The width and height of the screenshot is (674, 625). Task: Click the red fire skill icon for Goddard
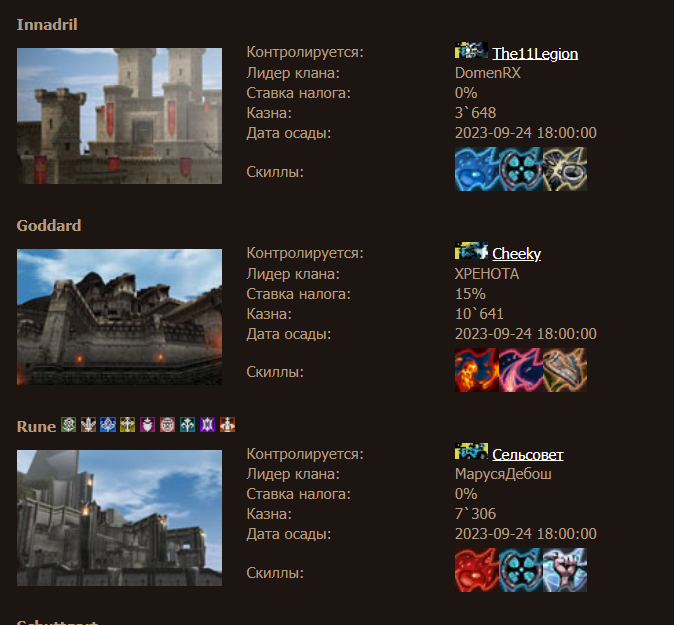click(x=476, y=370)
